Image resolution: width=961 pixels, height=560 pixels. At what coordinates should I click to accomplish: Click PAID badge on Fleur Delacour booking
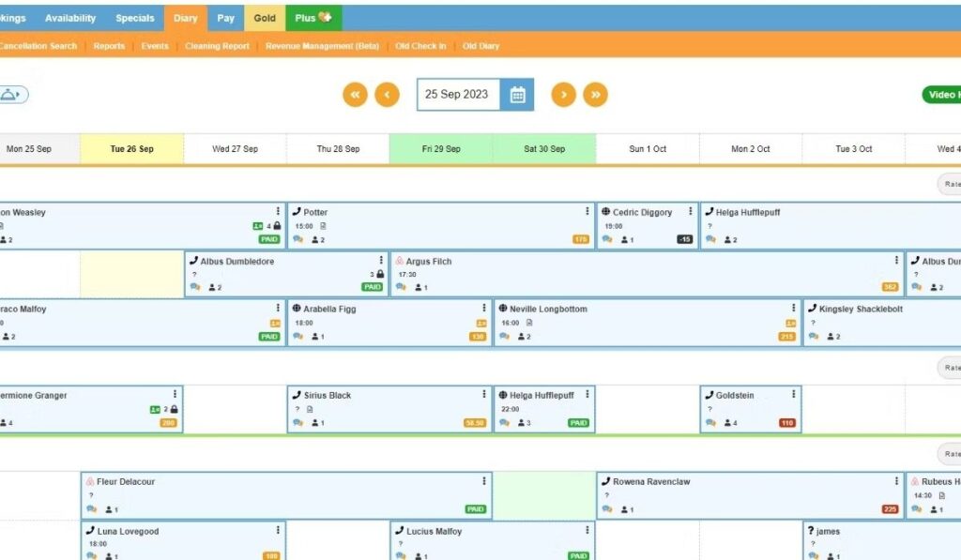476,509
